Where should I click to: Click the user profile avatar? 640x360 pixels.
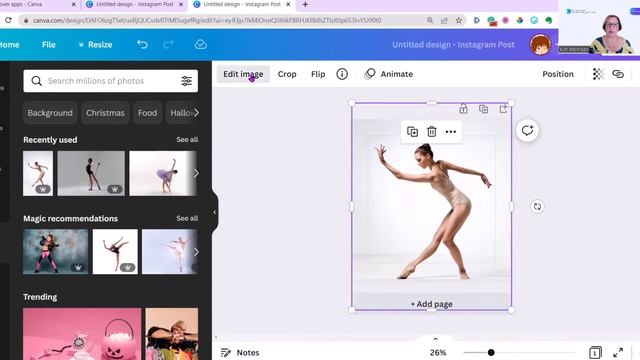[540, 44]
